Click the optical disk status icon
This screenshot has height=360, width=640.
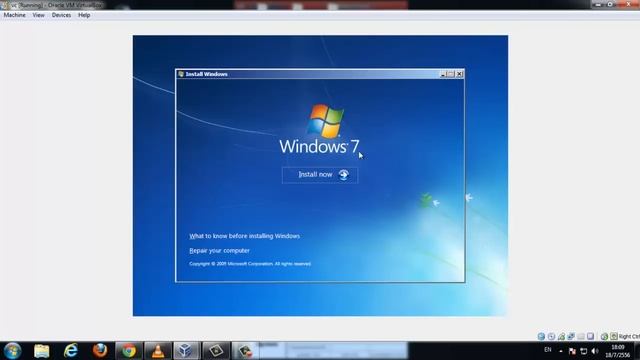pyautogui.click(x=551, y=336)
